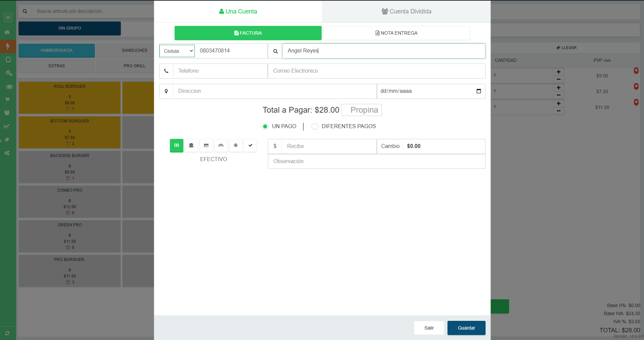Open the Cedula ID type dropdown
The image size is (644, 340).
click(177, 51)
